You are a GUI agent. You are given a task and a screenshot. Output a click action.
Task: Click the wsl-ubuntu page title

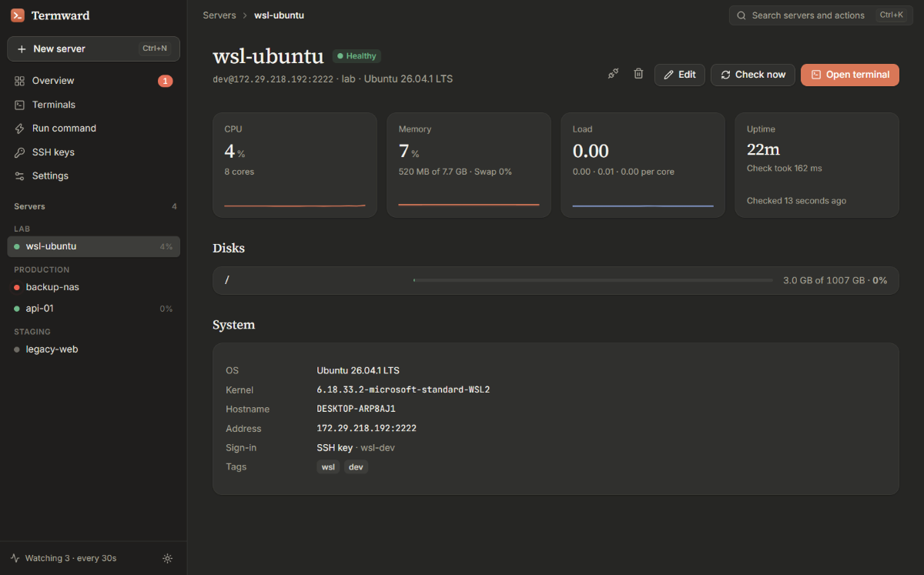tap(268, 56)
